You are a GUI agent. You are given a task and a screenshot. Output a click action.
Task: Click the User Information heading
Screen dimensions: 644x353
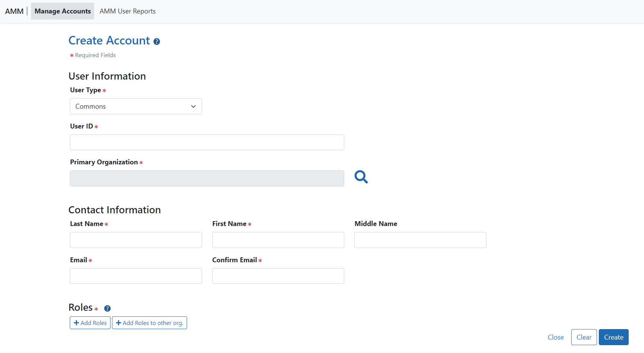point(107,76)
